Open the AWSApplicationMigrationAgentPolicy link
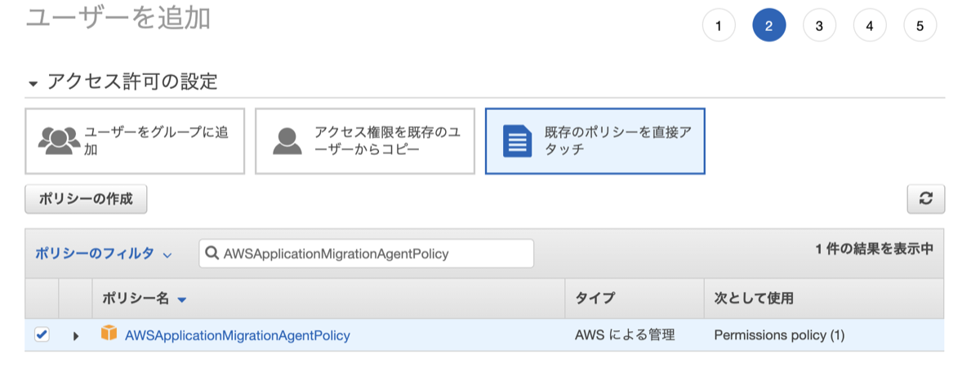This screenshot has height=376, width=980. click(x=238, y=335)
